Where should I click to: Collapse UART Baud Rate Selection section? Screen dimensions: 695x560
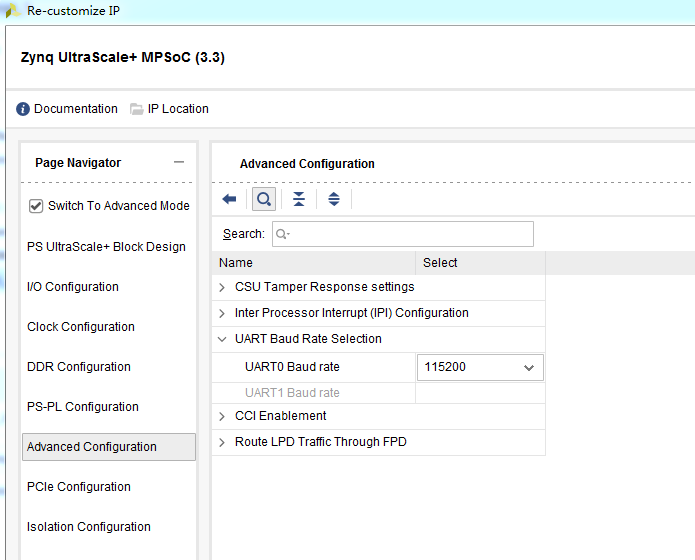(222, 339)
